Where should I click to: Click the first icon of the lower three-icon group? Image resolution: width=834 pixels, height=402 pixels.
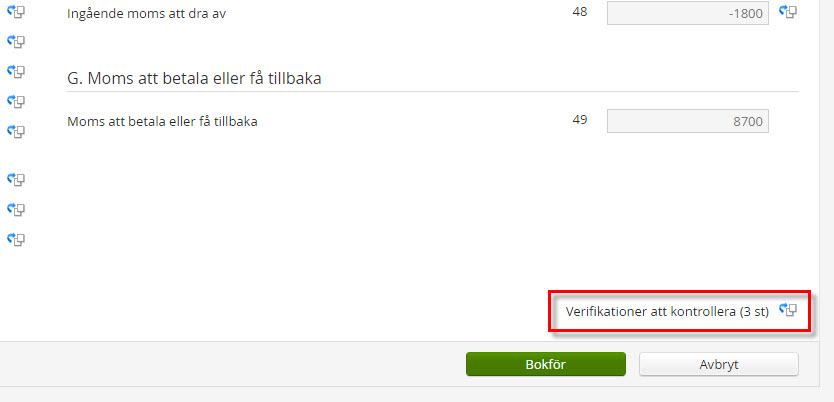coord(16,180)
